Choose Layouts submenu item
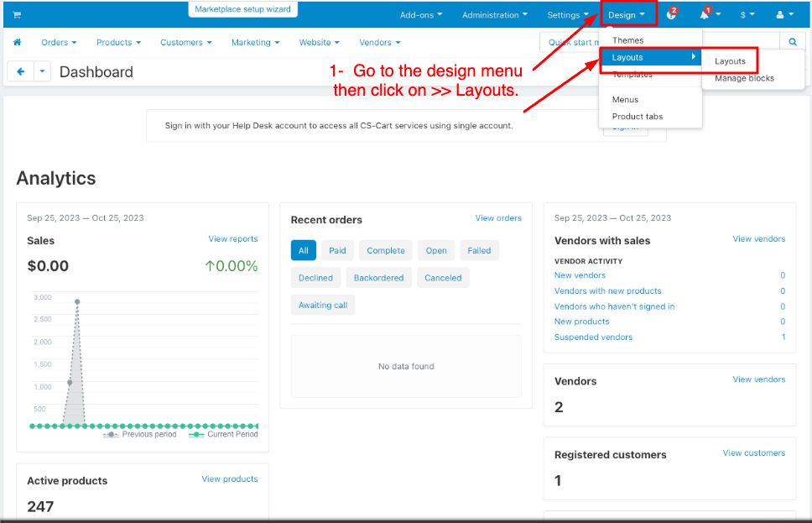The width and height of the screenshot is (812, 523). [x=730, y=61]
